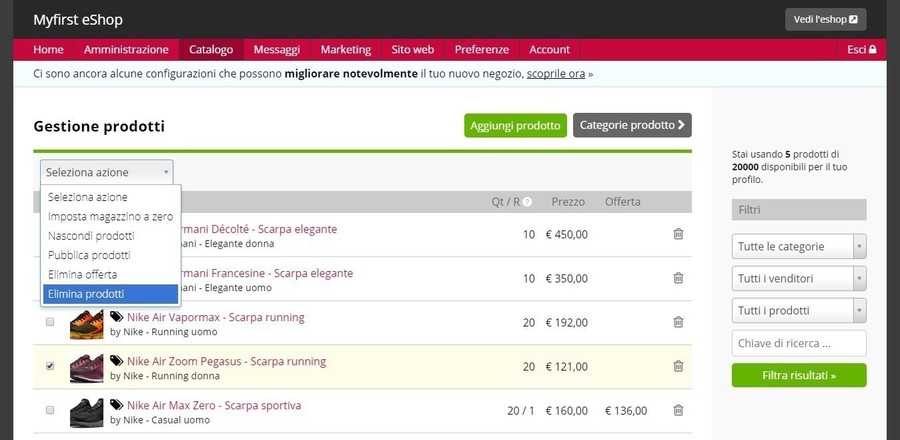Open 'Nike Air Max Zero - Scarpa sportiva' link

coord(214,406)
